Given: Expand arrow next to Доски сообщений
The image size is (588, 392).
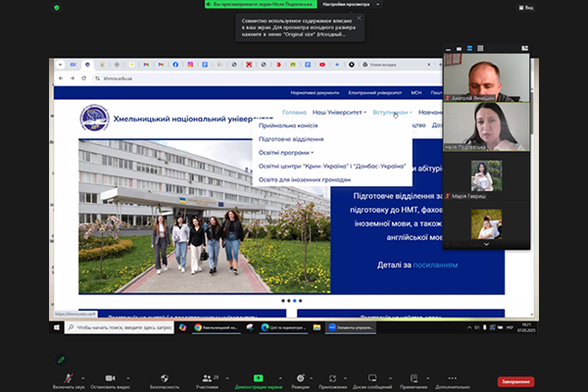Looking at the screenshot, I should click(390, 378).
